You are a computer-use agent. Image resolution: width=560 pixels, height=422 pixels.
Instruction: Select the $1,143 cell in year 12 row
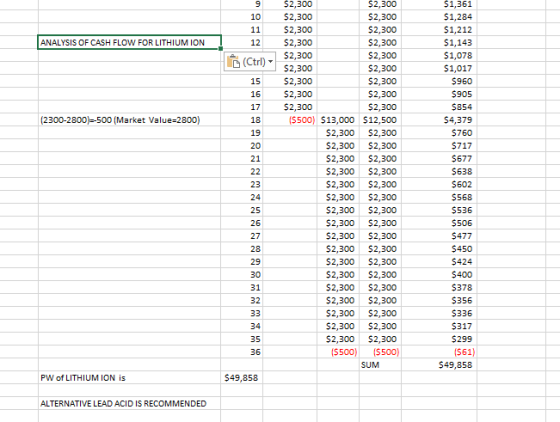[439, 42]
